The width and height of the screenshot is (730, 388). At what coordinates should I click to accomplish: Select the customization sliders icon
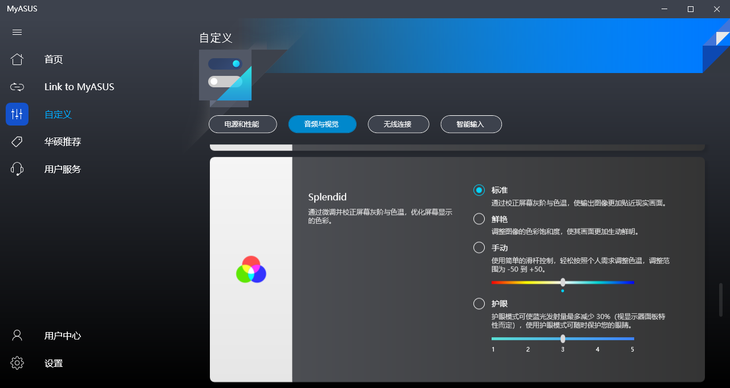pyautogui.click(x=17, y=114)
